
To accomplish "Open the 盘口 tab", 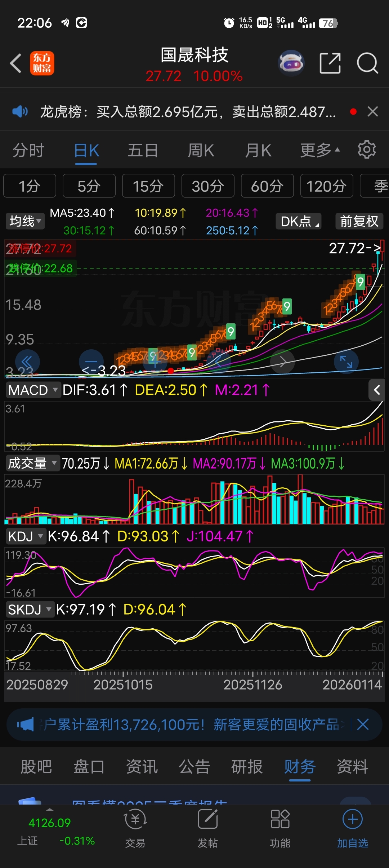I will 89,767.
